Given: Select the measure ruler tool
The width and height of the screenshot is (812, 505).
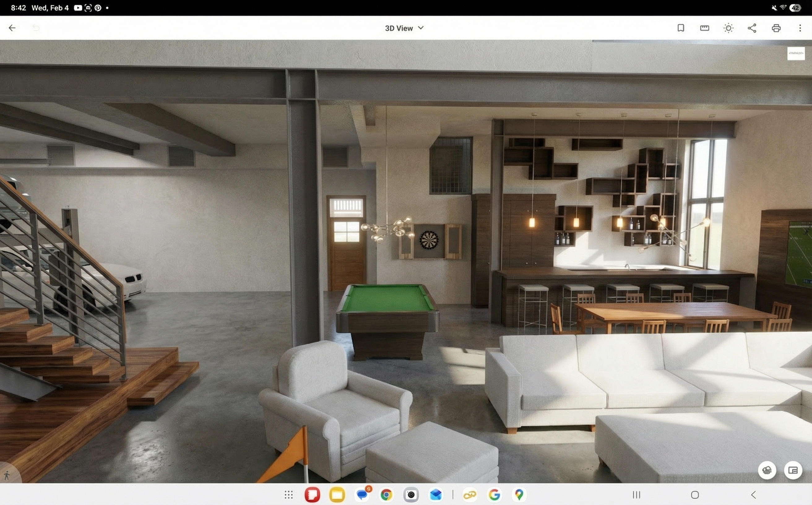Looking at the screenshot, I should [704, 28].
